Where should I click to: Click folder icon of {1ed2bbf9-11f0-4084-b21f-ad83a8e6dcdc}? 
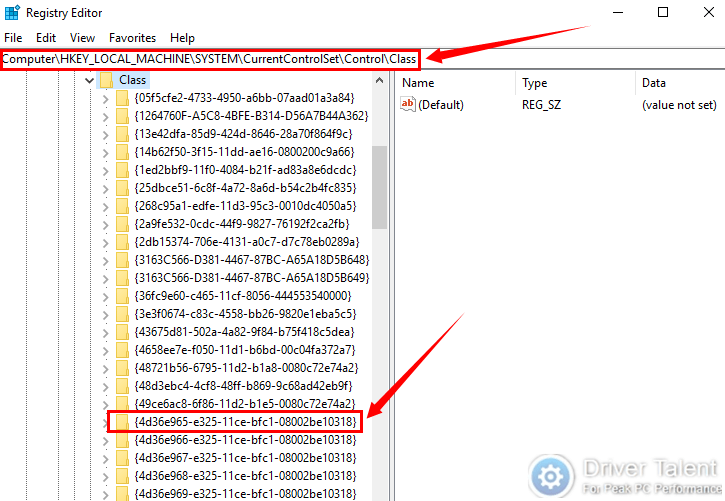click(122, 170)
